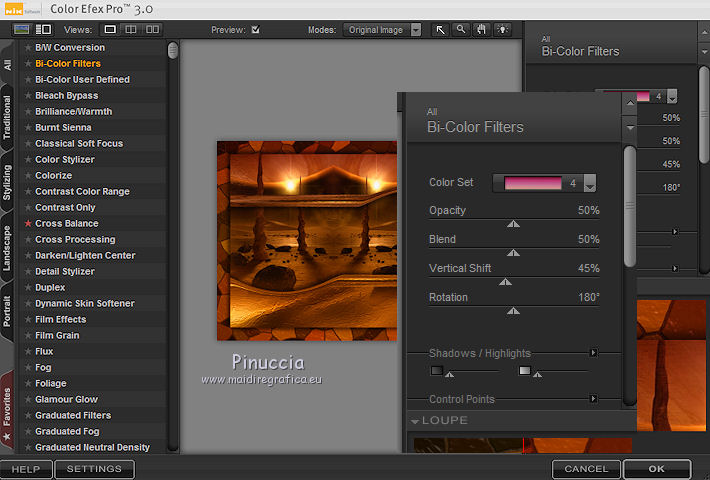
Task: Click the OK button
Action: (656, 469)
